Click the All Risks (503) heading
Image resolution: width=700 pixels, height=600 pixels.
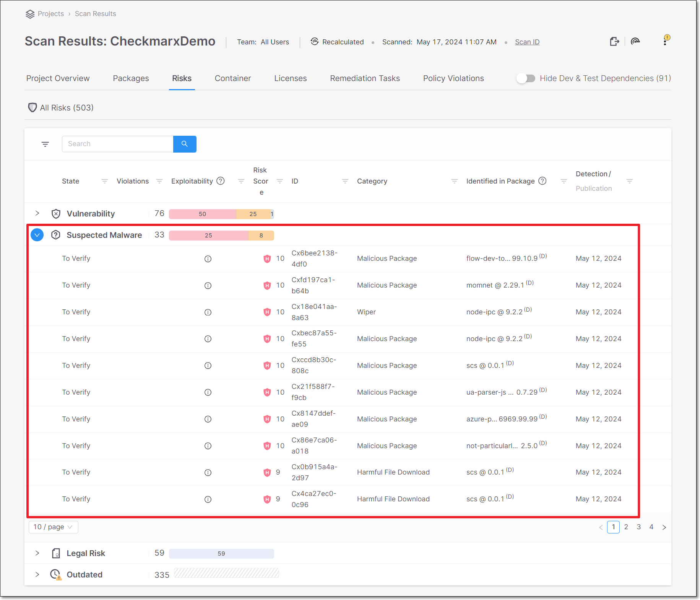point(67,108)
